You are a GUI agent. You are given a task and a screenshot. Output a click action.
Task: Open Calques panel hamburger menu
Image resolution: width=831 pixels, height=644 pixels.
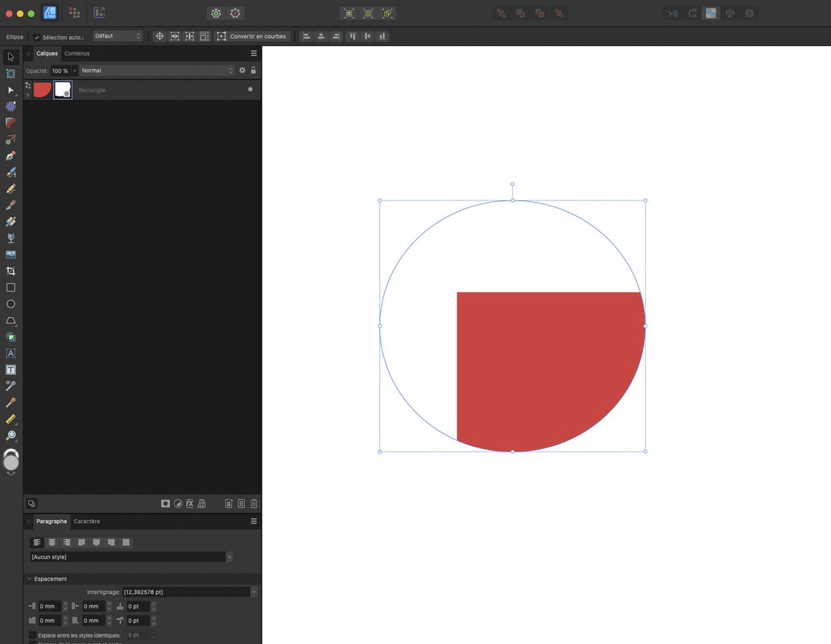point(254,53)
